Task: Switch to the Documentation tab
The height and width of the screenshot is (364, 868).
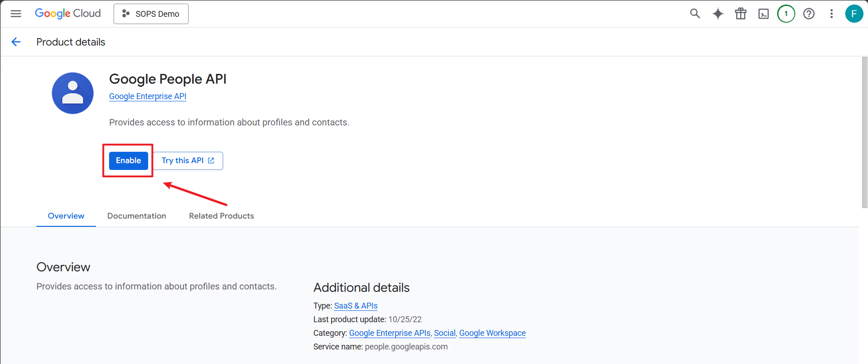Action: (136, 216)
